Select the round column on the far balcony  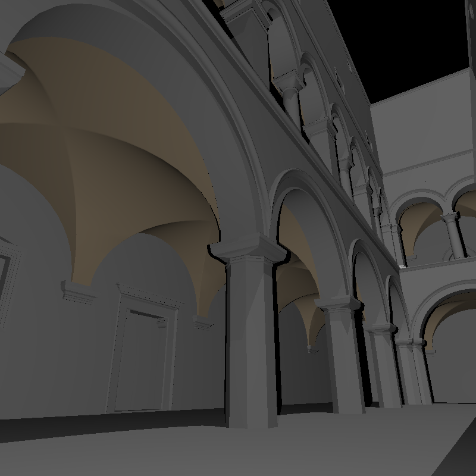coord(453,235)
